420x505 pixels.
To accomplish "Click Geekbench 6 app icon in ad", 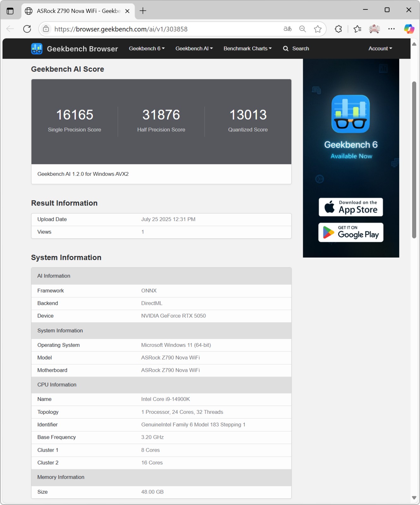I will tap(351, 114).
